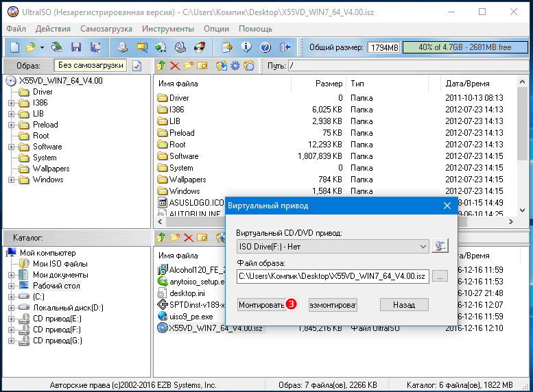
Task: Click the image properties checkmark icon
Action: coord(137,66)
